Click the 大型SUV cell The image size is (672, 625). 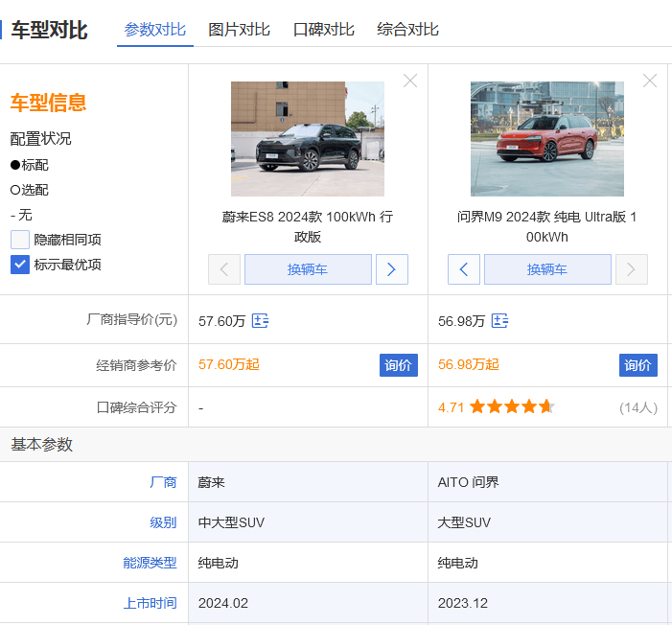(x=547, y=522)
